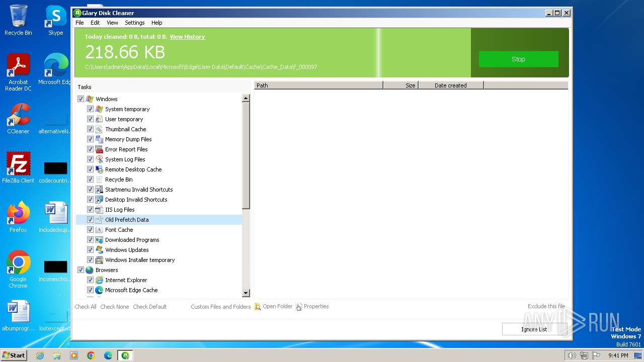Image resolution: width=644 pixels, height=362 pixels.
Task: Open Custom Files and Folders
Action: click(x=220, y=307)
